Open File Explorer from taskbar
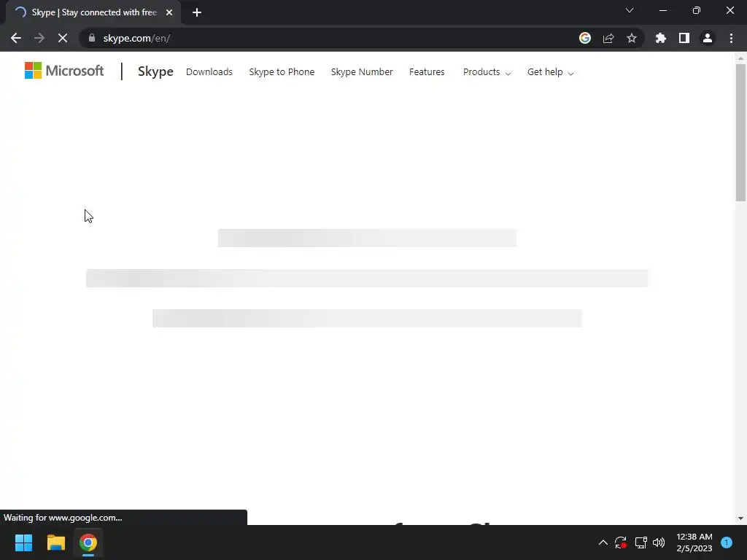 [x=55, y=542]
